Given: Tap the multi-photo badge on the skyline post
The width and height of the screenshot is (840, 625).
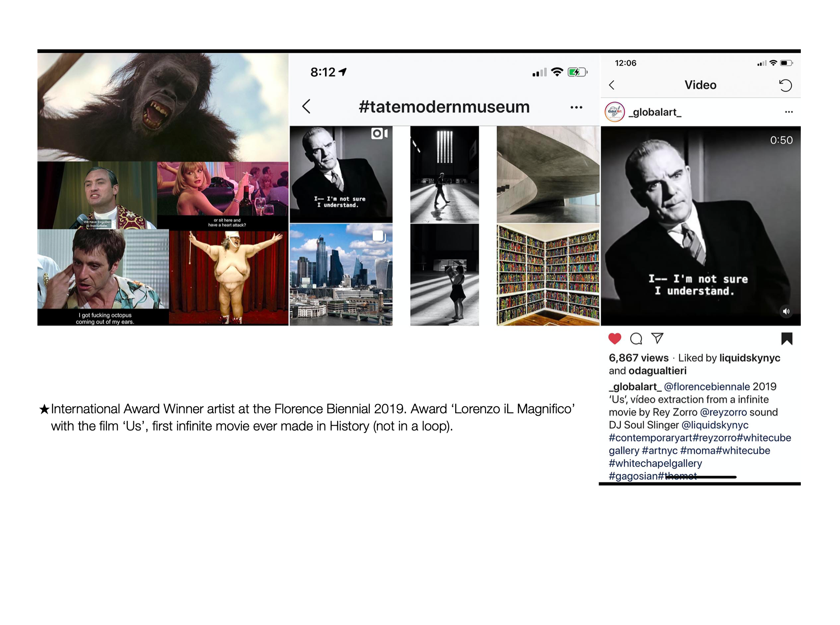Looking at the screenshot, I should click(x=379, y=237).
